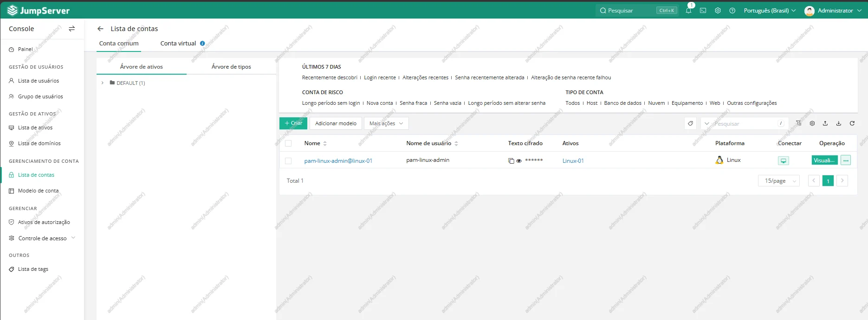Open the notifications bell
Viewport: 868px width, 320px height.
pyautogui.click(x=688, y=10)
